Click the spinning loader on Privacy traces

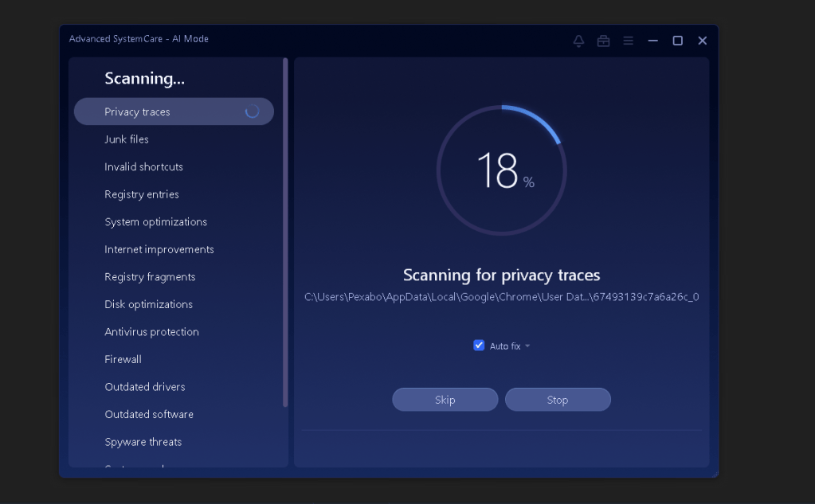click(x=252, y=111)
